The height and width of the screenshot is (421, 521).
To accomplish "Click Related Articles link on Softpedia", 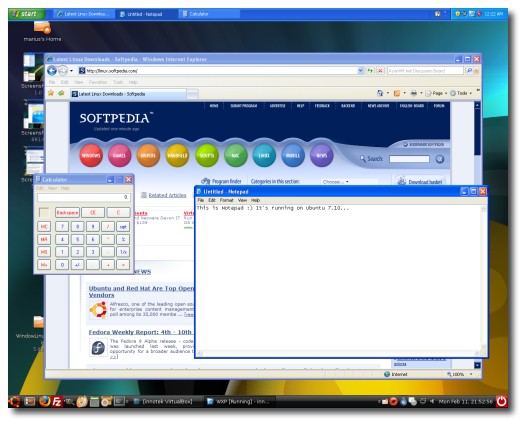I will [x=167, y=195].
